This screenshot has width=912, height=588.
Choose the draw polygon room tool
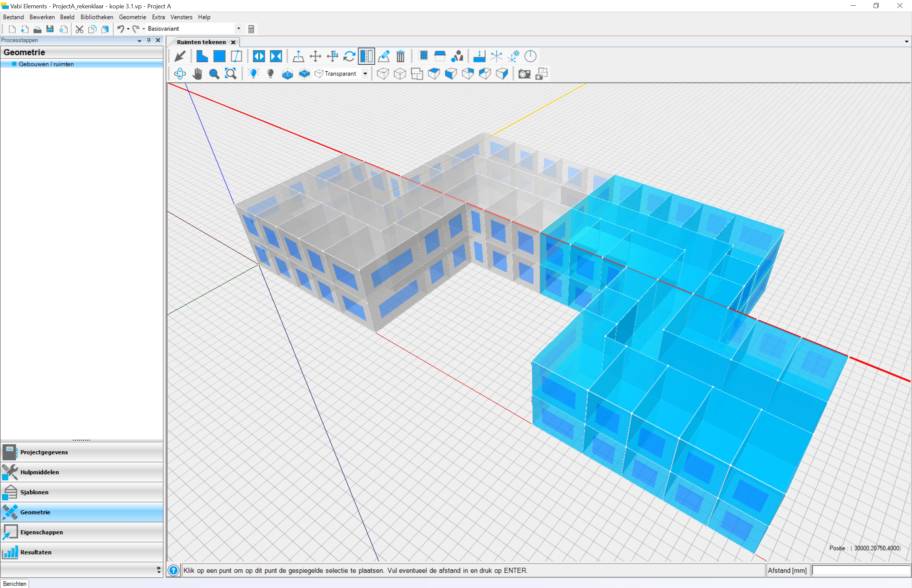(x=202, y=57)
